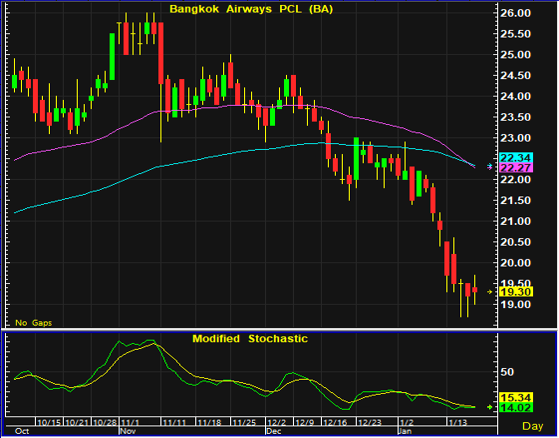Click the 11/25 date label

(244, 423)
